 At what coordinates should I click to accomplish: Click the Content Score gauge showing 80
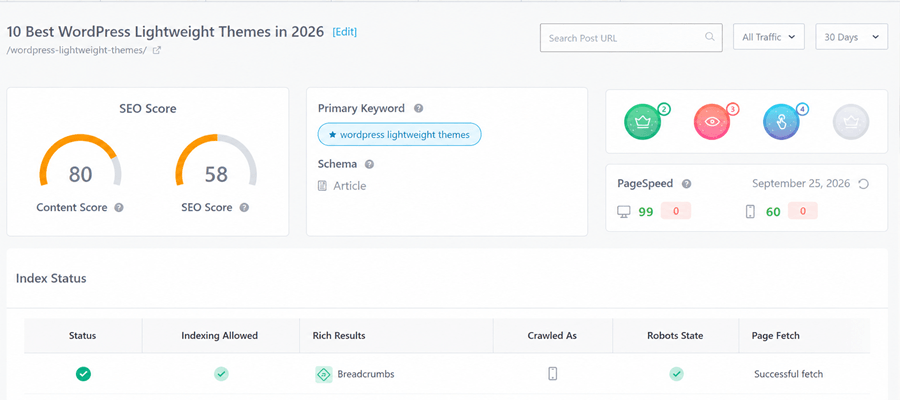pyautogui.click(x=80, y=161)
